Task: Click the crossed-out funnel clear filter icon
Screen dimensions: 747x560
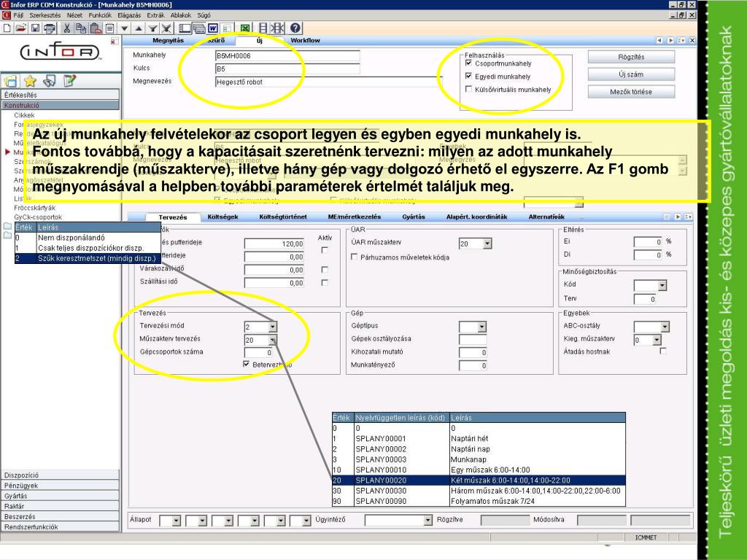Action: pos(166,28)
